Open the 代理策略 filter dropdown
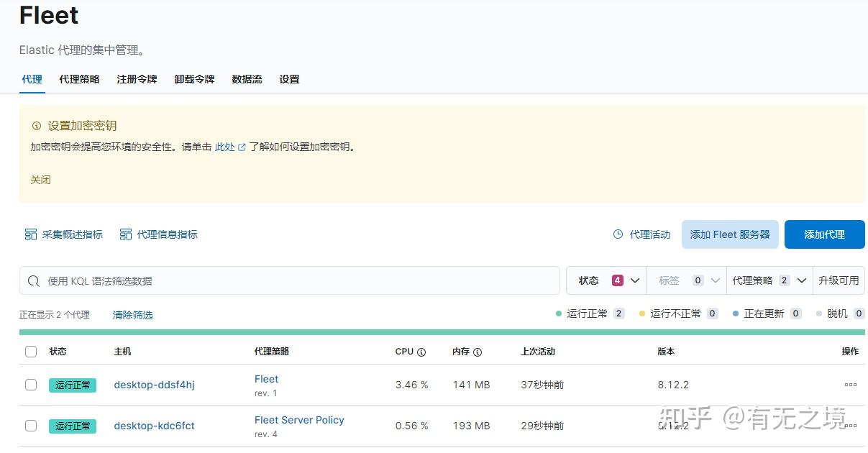Screen dimensions: 868x453 (769, 280)
